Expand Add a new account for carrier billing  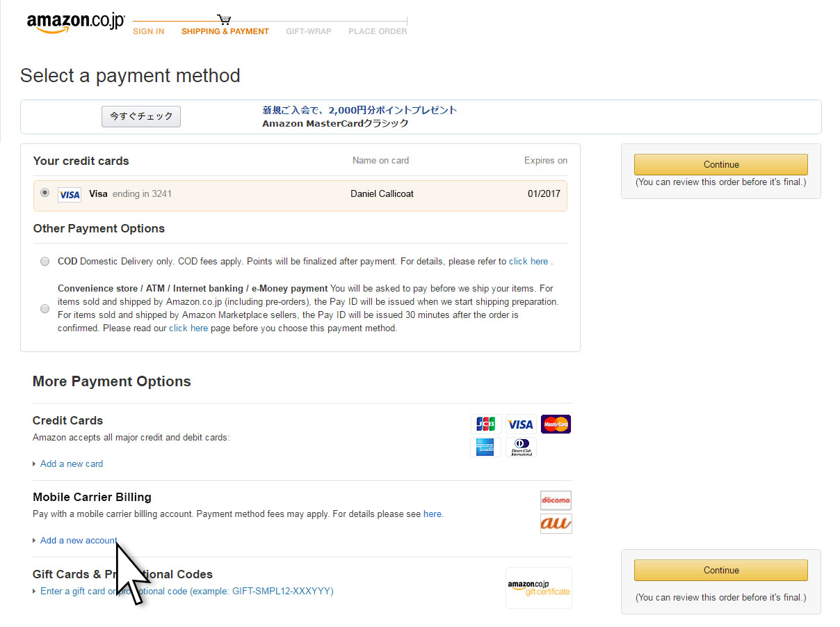coord(78,541)
